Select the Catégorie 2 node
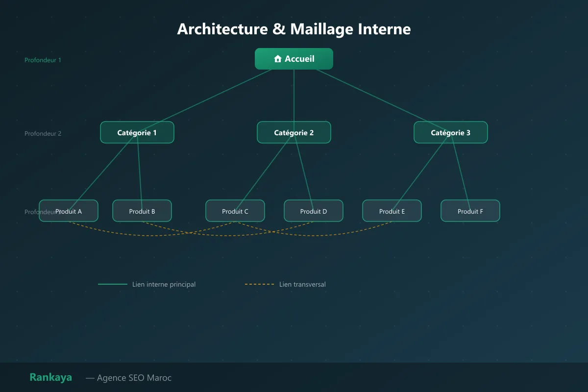The height and width of the screenshot is (392, 588). pyautogui.click(x=294, y=132)
